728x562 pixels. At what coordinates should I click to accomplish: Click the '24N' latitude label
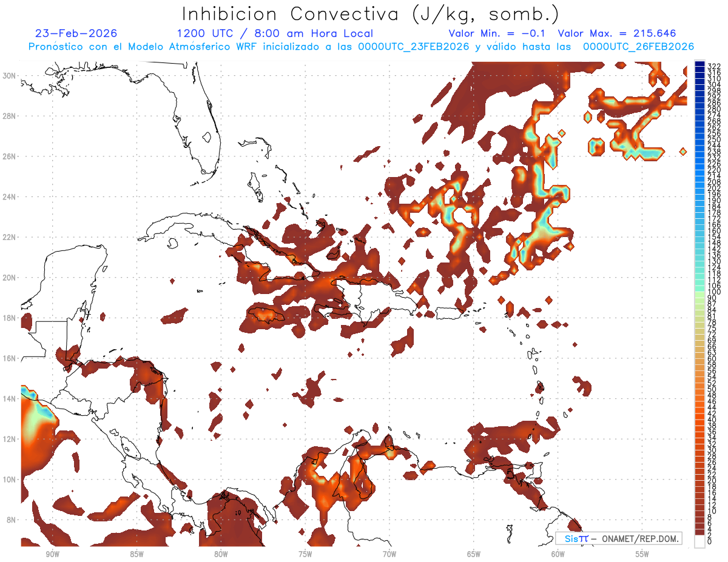[x=9, y=197]
